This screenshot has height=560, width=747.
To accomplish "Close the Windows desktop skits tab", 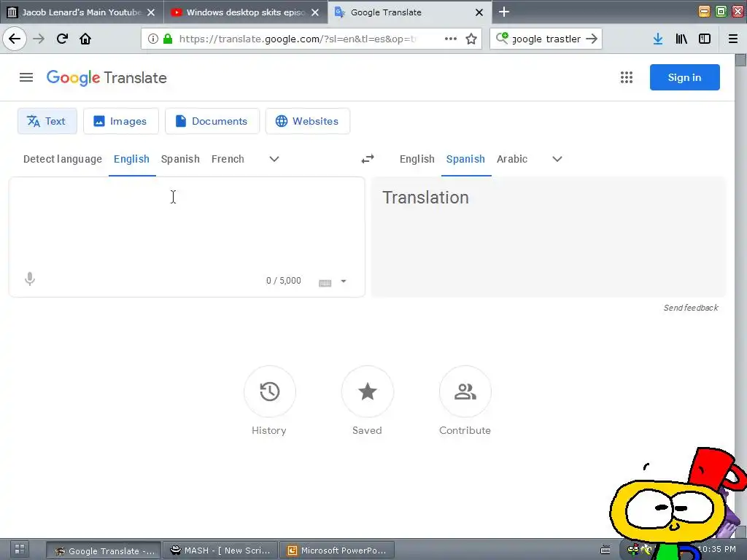I will pos(315,12).
